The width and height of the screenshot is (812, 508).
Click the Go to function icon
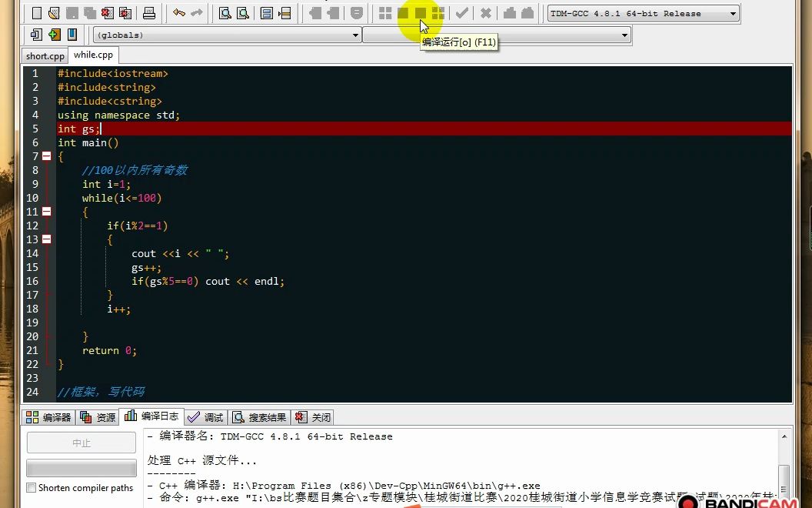coord(267,13)
